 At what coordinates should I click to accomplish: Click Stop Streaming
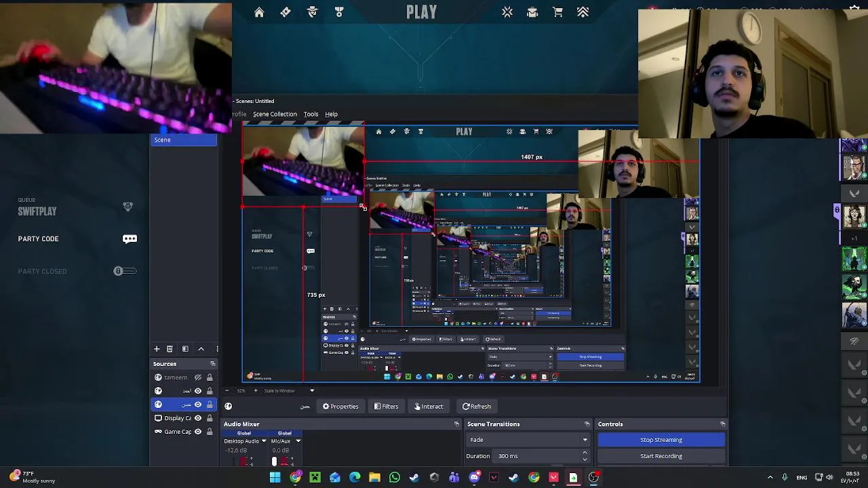point(661,440)
